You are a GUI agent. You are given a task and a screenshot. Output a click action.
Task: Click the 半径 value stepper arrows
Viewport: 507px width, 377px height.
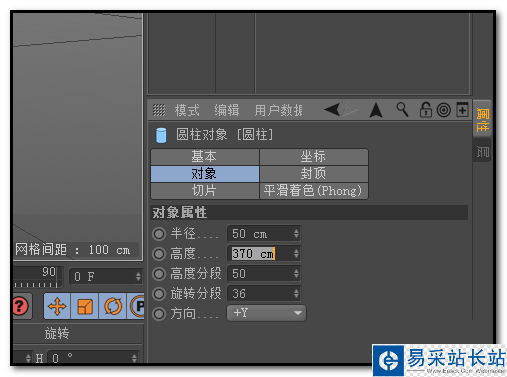(296, 234)
